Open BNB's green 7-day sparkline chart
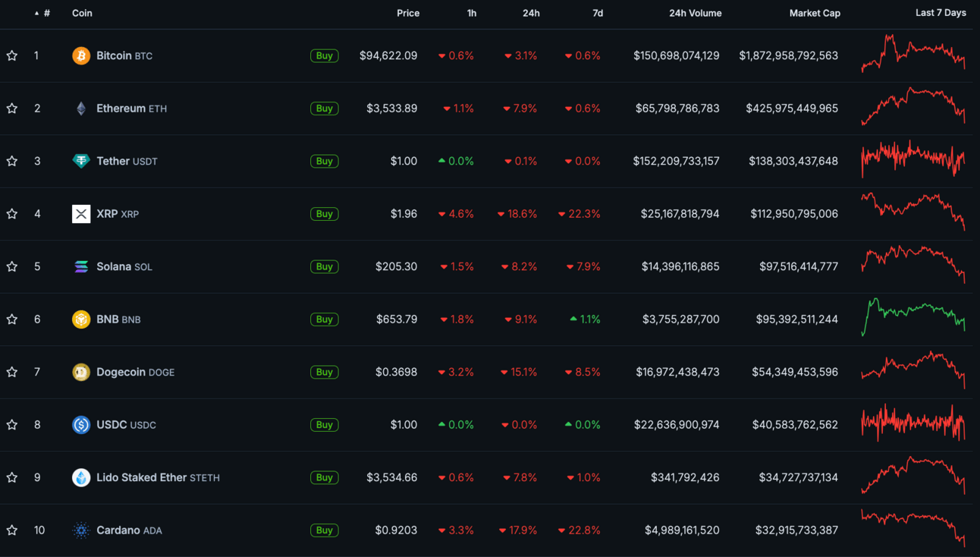 click(913, 317)
